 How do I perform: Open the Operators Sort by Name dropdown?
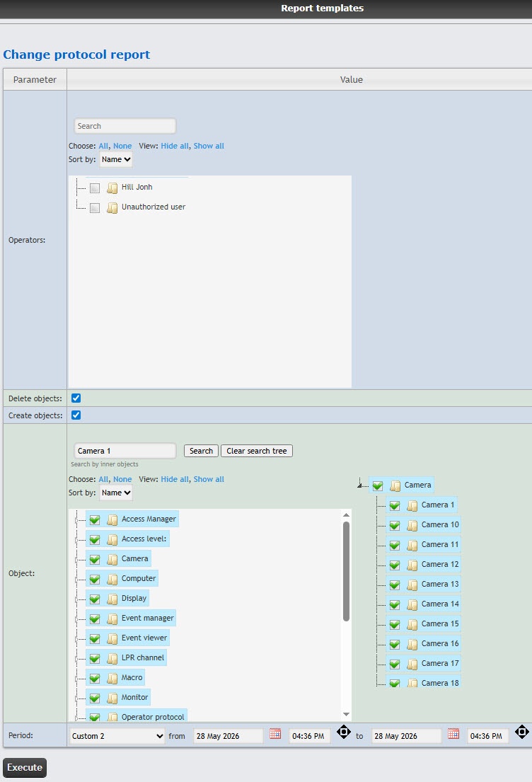coord(116,160)
